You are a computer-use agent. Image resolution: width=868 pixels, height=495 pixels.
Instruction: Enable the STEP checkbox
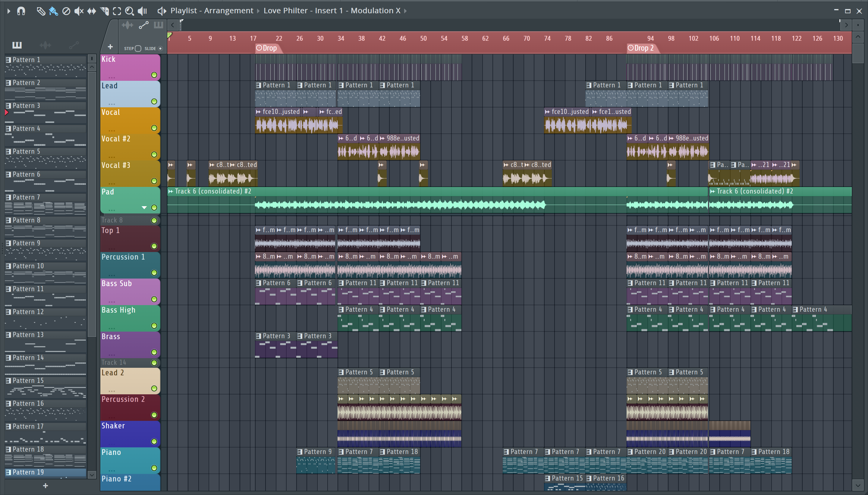tap(138, 48)
